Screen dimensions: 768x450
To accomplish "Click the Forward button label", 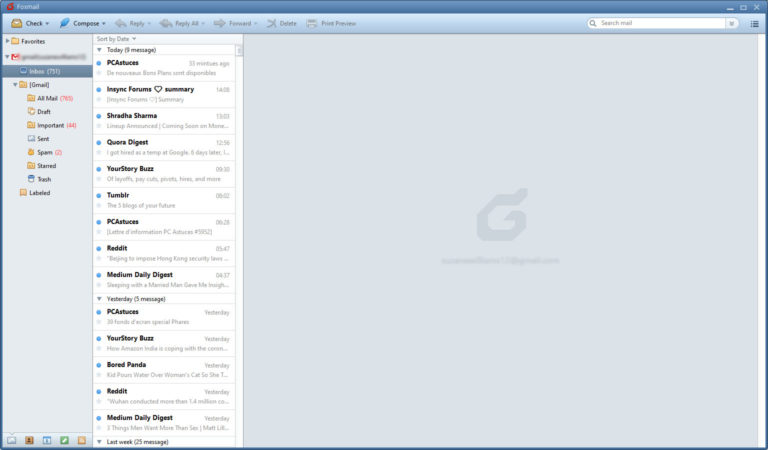I will pyautogui.click(x=240, y=24).
